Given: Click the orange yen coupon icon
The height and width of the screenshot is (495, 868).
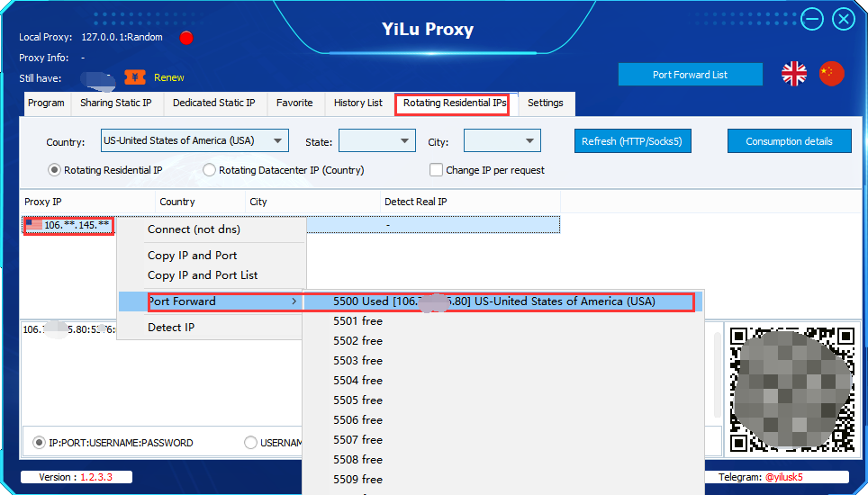Looking at the screenshot, I should click(x=134, y=77).
